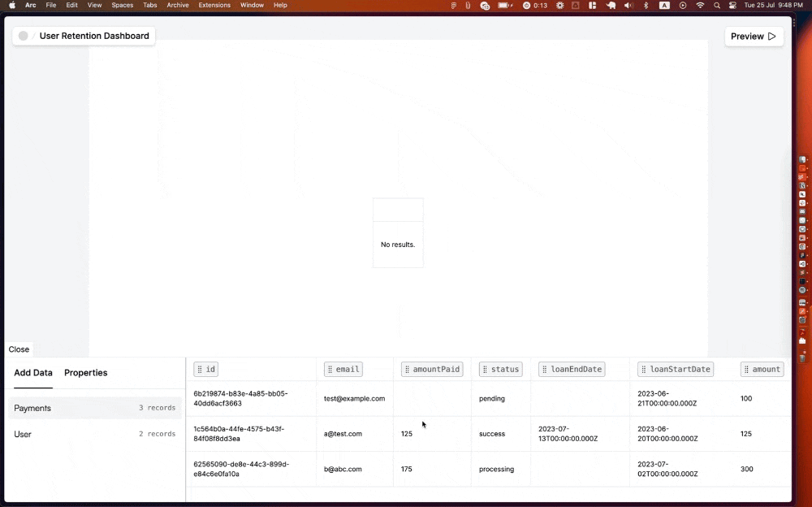
Task: Select the Add Data tab
Action: tap(33, 373)
